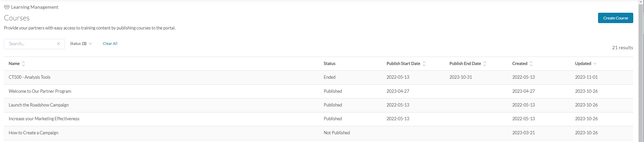
Task: Open Increase your Marketing Effectiveness course
Action: (44, 119)
